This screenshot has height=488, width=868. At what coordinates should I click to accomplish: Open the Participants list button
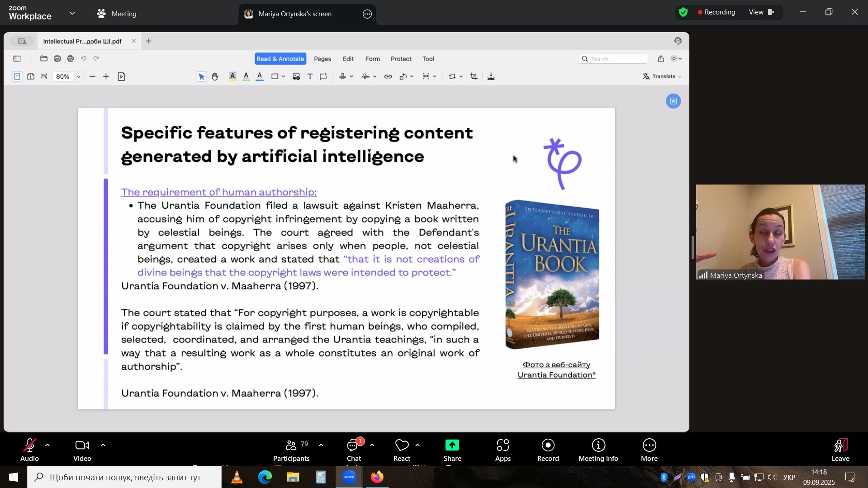click(291, 450)
